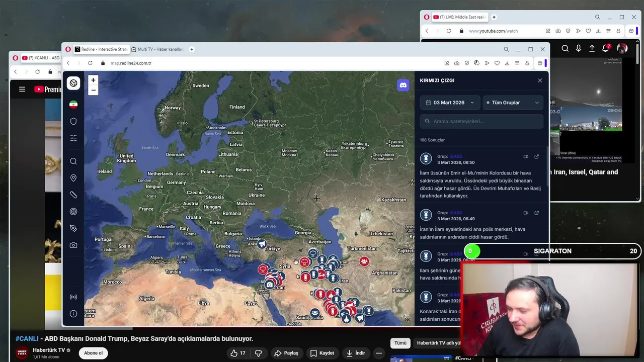Open downloads icon in Redline window toolbar
This screenshot has width=644, height=362.
pyautogui.click(x=507, y=63)
